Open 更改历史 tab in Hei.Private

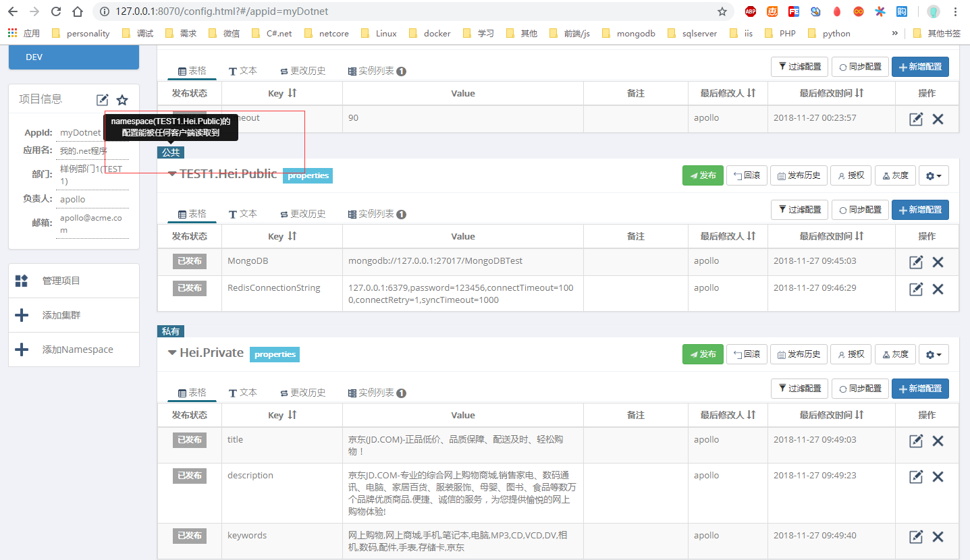[x=303, y=393]
